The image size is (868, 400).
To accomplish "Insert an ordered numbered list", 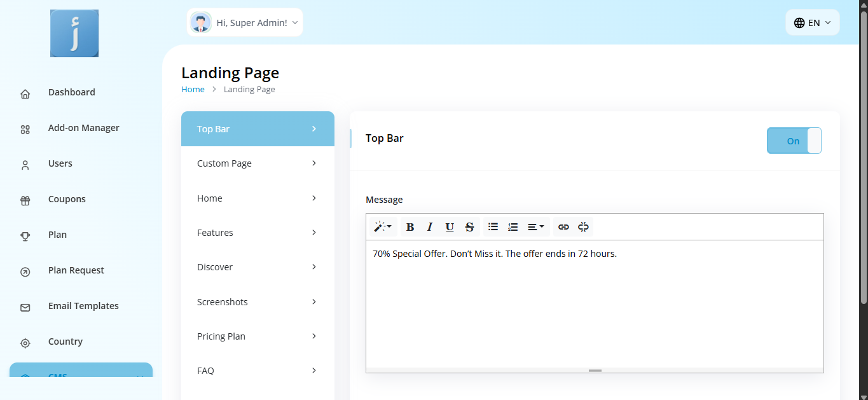I will click(513, 227).
